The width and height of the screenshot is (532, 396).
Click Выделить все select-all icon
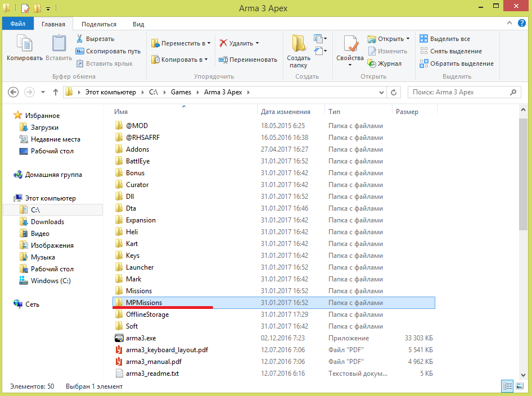(x=424, y=39)
